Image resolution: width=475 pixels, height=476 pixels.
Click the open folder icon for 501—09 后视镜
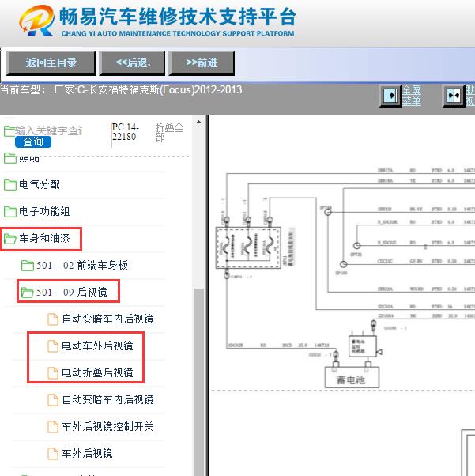click(x=28, y=293)
